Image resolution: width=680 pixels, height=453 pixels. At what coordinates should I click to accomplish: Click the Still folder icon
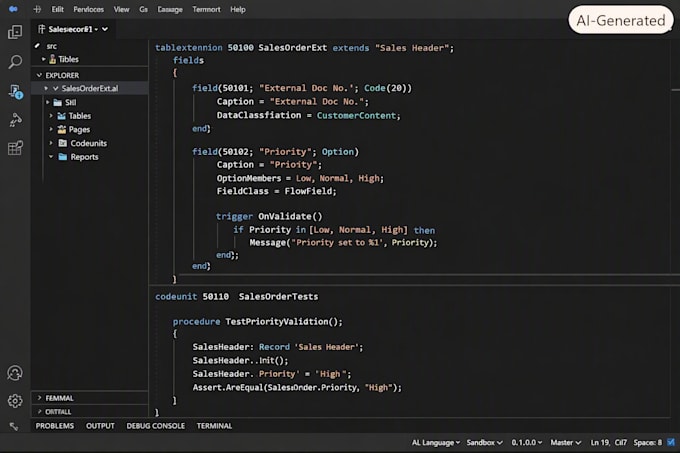click(x=58, y=102)
